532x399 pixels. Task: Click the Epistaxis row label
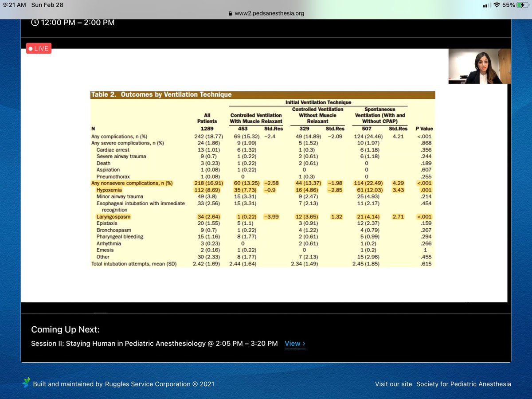(x=107, y=223)
